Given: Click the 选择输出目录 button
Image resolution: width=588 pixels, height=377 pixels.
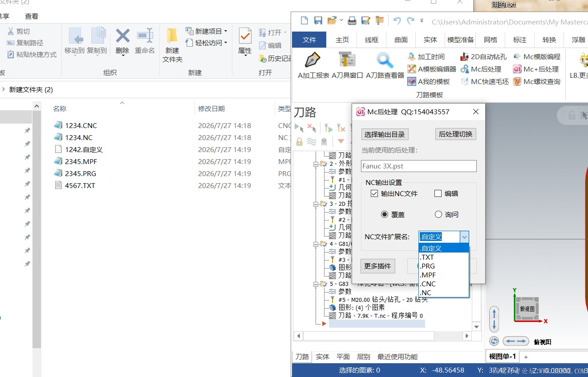Looking at the screenshot, I should (x=385, y=134).
